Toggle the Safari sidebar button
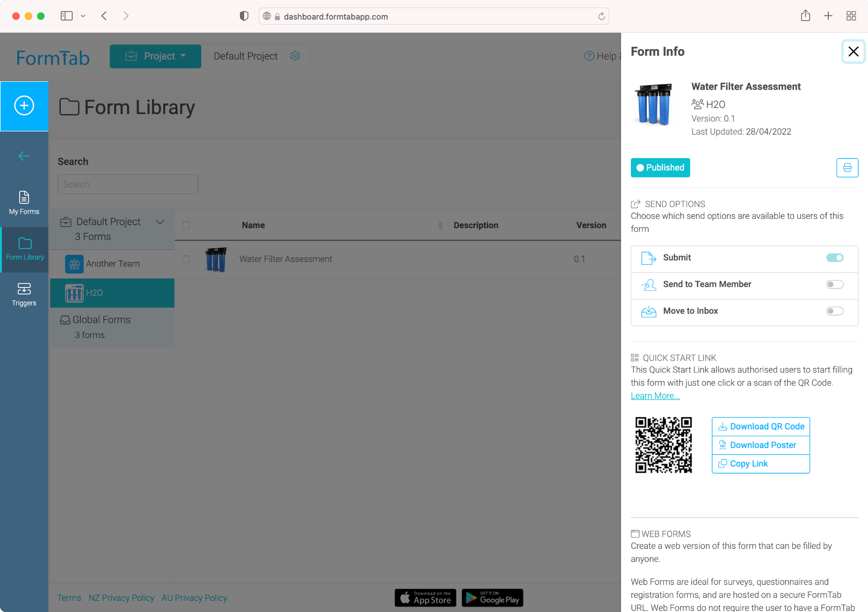Viewport: 868px width, 612px height. [x=66, y=16]
